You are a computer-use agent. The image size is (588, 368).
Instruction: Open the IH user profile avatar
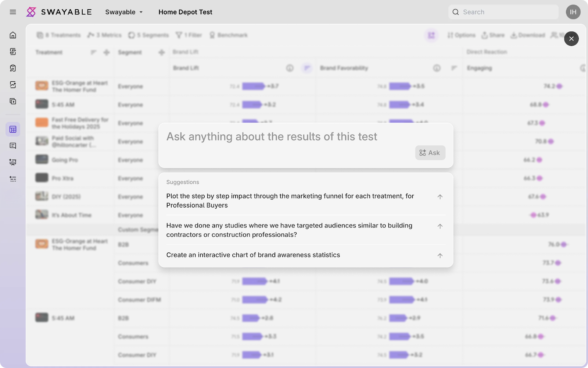(x=573, y=12)
